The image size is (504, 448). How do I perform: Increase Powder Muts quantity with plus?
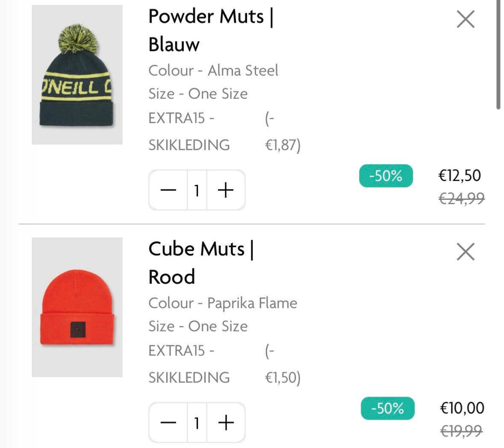(x=226, y=190)
